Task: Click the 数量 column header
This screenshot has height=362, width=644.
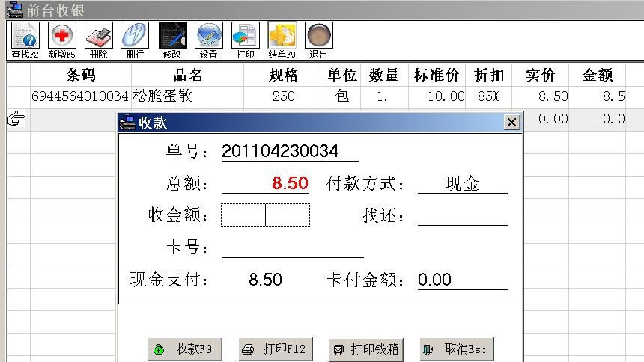Action: [384, 75]
